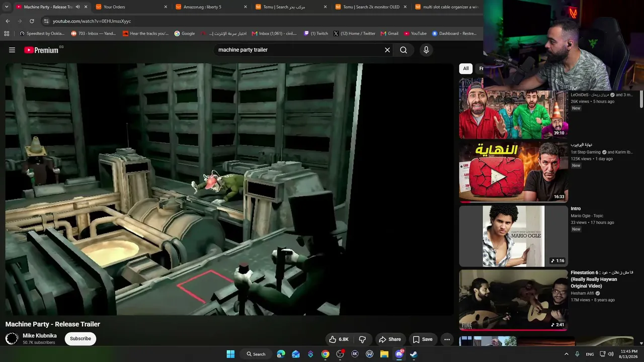Open the 16:33 red cracked YouTube-logo thumbnail
644x362 pixels.
point(513,172)
